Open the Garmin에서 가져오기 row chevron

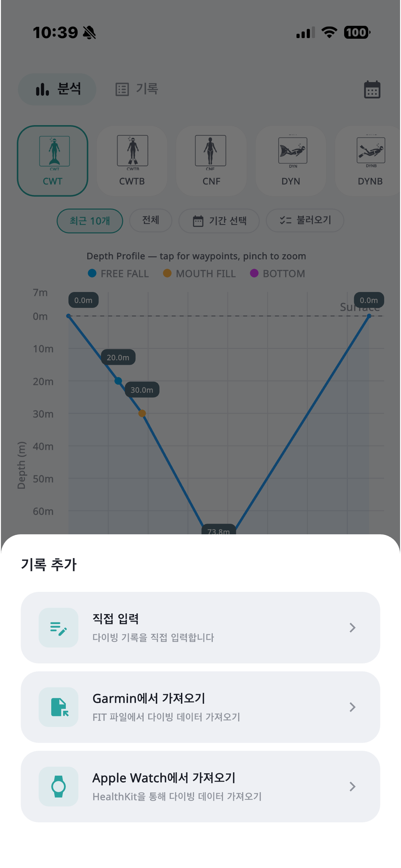coord(352,707)
